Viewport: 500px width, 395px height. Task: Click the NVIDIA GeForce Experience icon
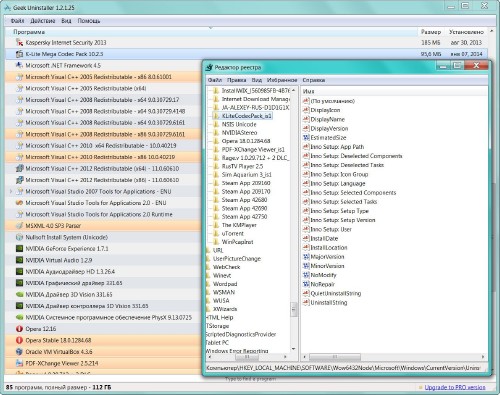pyautogui.click(x=19, y=249)
